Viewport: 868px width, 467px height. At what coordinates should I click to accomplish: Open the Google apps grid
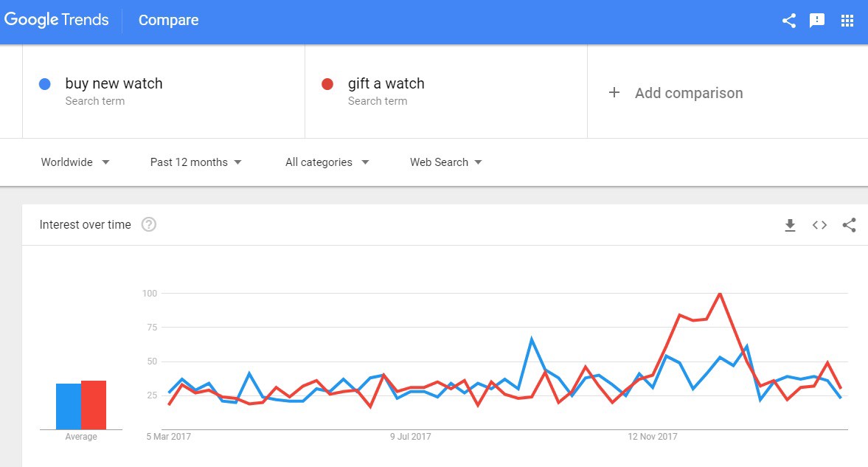point(847,21)
